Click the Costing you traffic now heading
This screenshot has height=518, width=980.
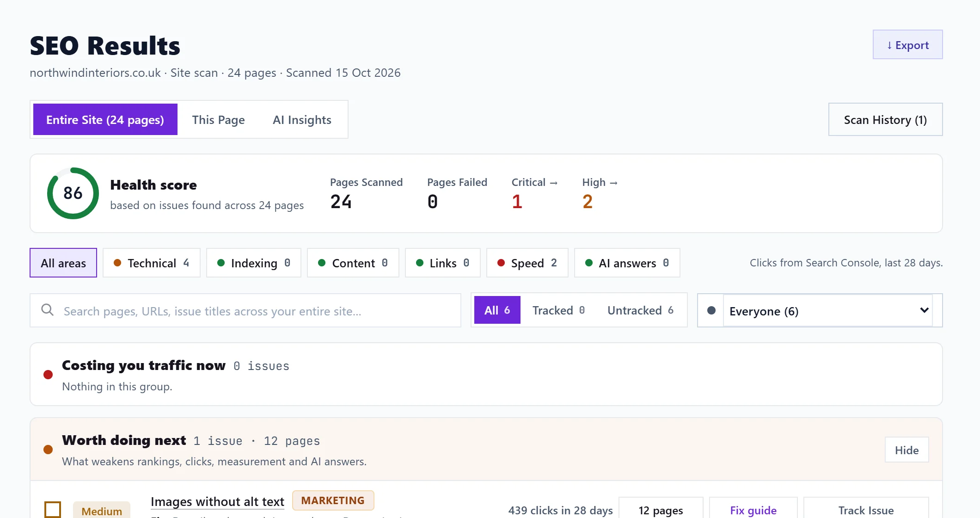(x=144, y=365)
